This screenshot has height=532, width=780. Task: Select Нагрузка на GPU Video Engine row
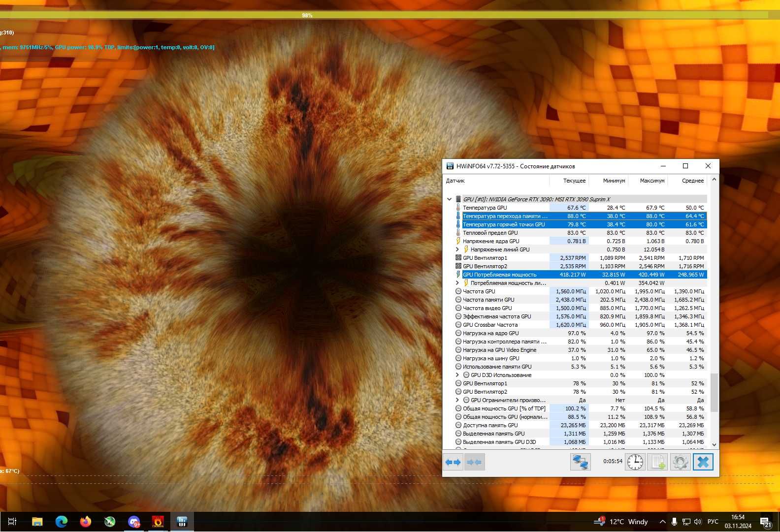coord(581,350)
